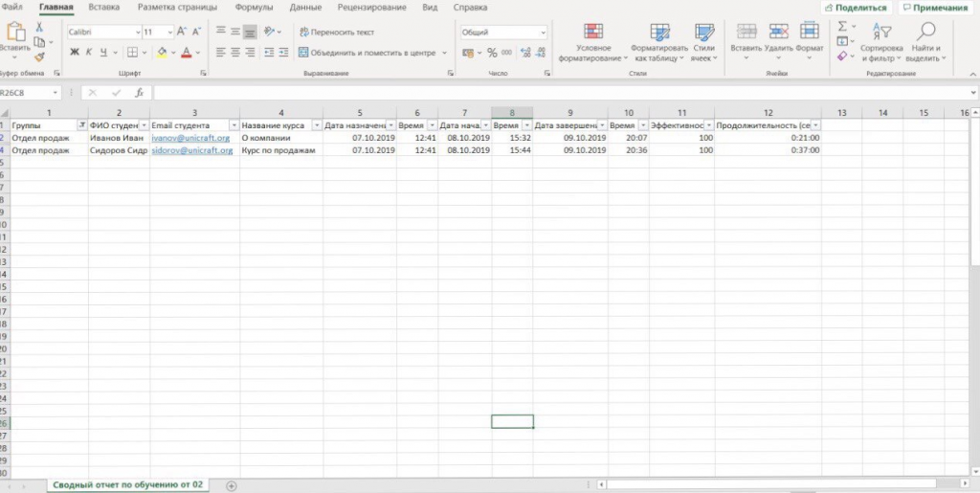Switch to the Данные tab
This screenshot has height=493, width=980.
click(305, 8)
